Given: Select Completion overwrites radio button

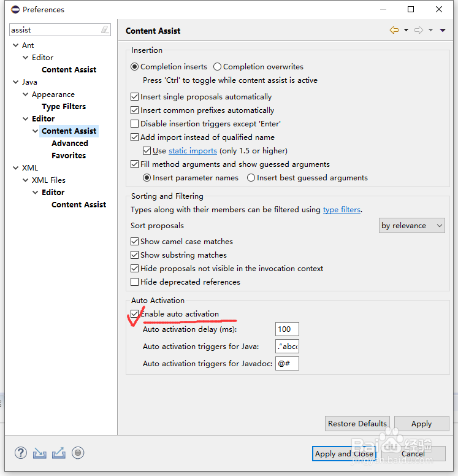Looking at the screenshot, I should click(218, 67).
